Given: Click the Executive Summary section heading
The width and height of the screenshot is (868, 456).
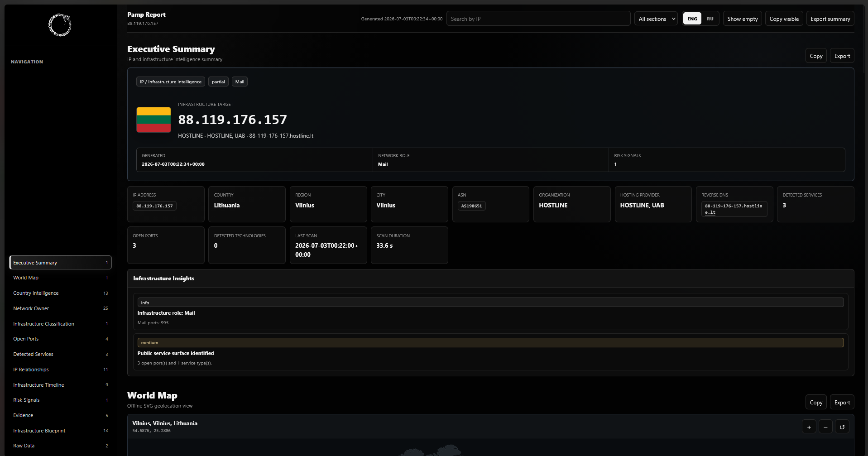Looking at the screenshot, I should click(x=171, y=49).
